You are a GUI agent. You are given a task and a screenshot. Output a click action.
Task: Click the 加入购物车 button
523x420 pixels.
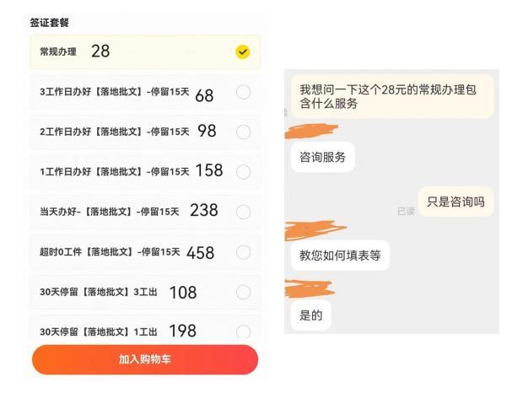pos(145,359)
